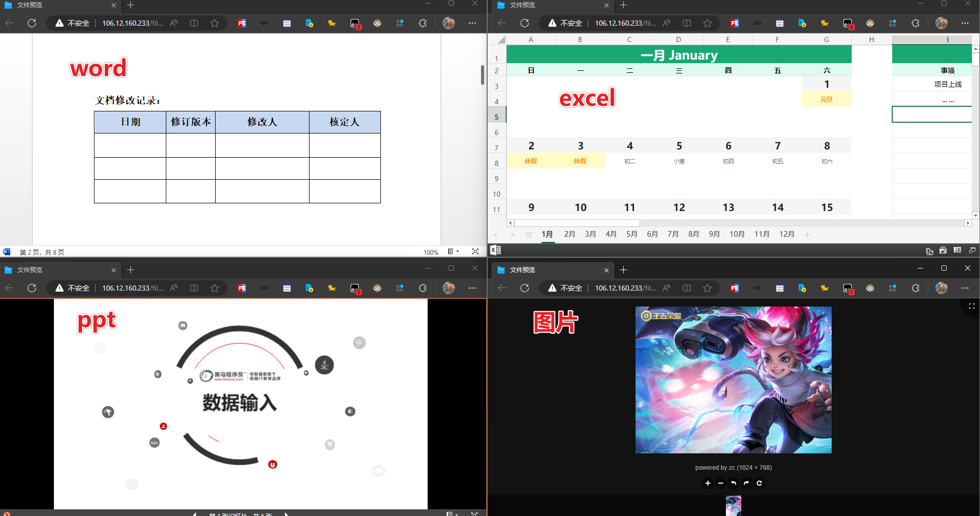Zoom in on the image with plus icon

(708, 483)
